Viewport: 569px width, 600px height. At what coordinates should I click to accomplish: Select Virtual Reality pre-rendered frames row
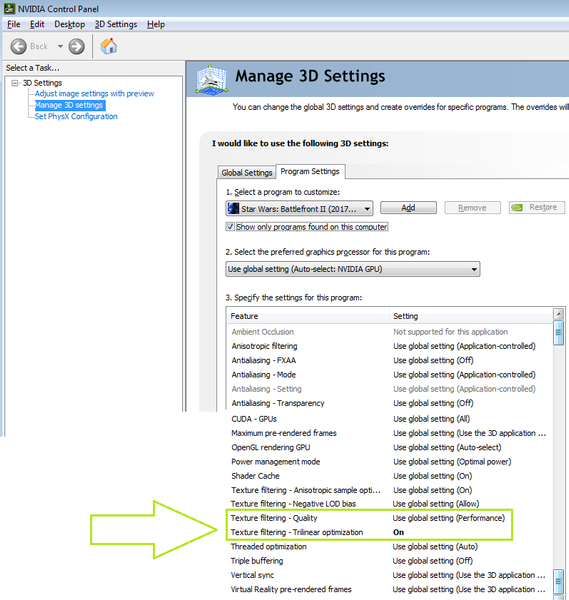[389, 589]
